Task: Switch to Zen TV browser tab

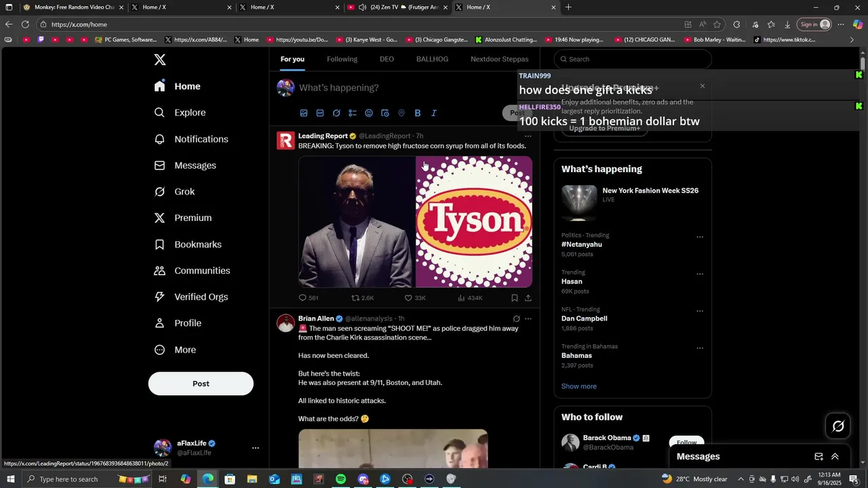Action: 397,7
